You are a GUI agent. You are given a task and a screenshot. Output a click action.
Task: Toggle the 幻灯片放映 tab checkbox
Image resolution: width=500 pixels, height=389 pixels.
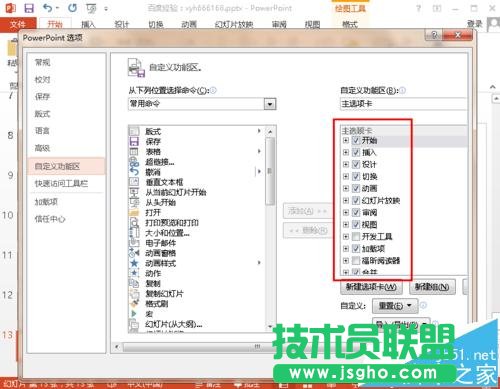(356, 200)
